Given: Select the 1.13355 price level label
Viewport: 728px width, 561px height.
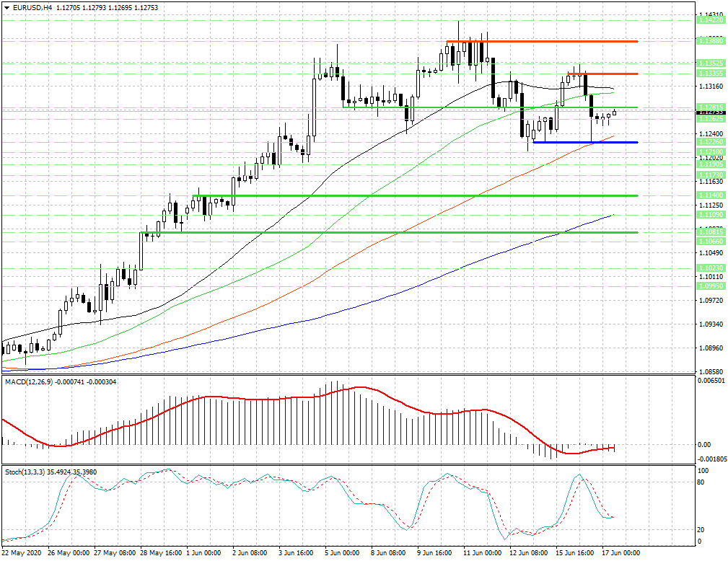Looking at the screenshot, I should coord(711,74).
